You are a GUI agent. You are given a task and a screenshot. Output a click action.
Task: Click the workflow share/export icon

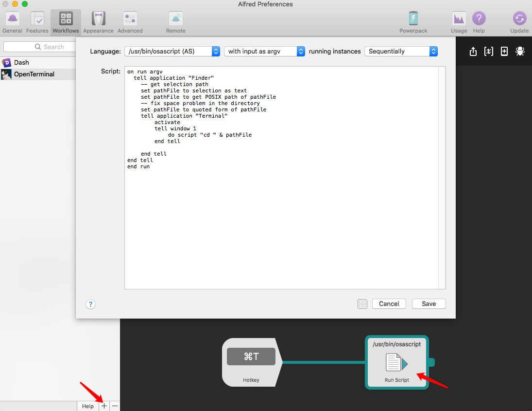(473, 52)
